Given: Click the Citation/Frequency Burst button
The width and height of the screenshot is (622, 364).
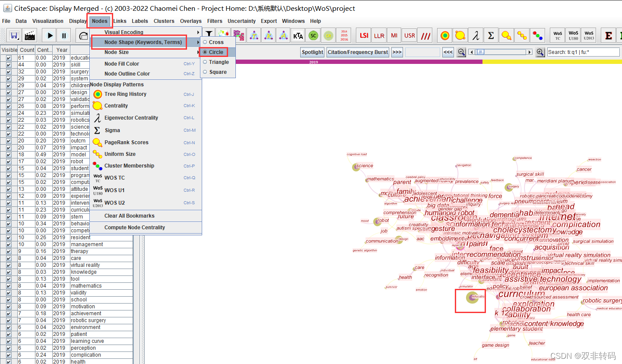Looking at the screenshot, I should (x=358, y=52).
